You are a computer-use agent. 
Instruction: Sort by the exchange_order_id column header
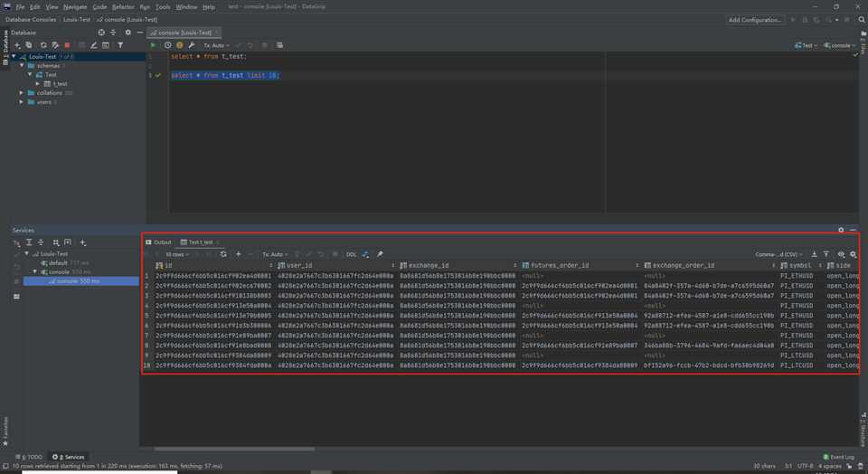pyautogui.click(x=710, y=265)
